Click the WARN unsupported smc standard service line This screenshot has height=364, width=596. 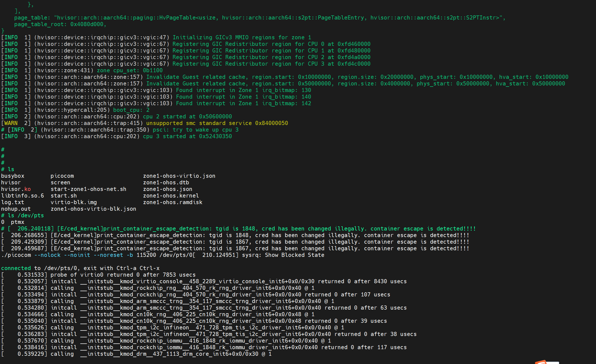point(145,123)
